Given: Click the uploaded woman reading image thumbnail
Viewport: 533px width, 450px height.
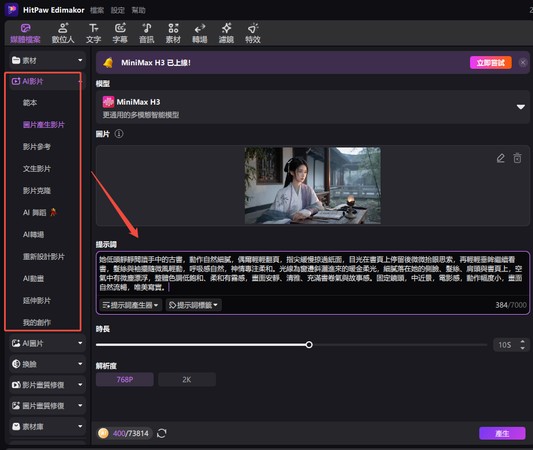Looking at the screenshot, I should click(x=312, y=185).
